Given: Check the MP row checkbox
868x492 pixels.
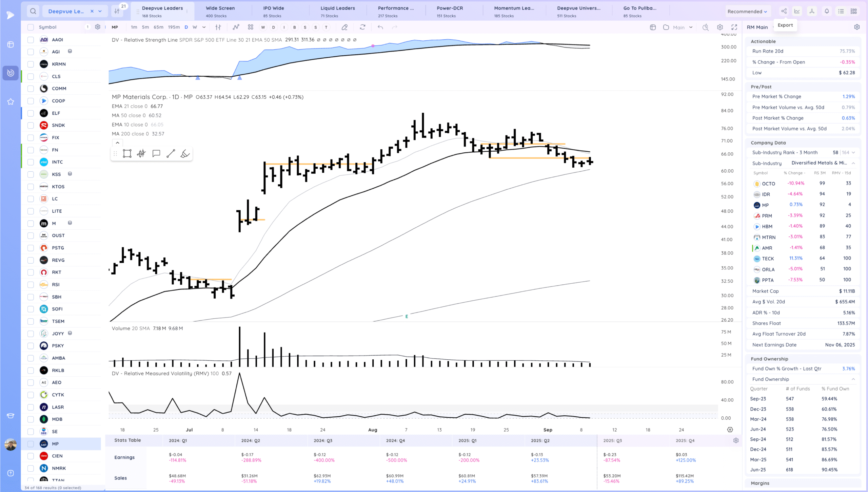Looking at the screenshot, I should pyautogui.click(x=31, y=444).
